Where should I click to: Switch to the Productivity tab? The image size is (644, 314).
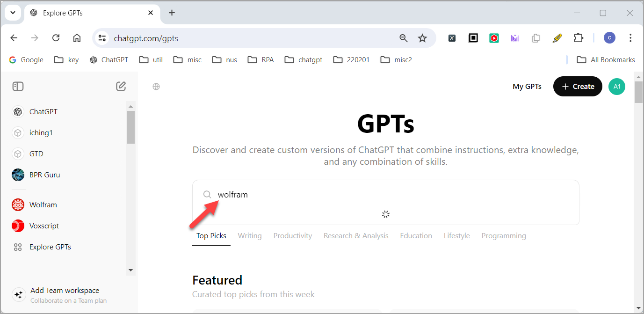coord(293,236)
